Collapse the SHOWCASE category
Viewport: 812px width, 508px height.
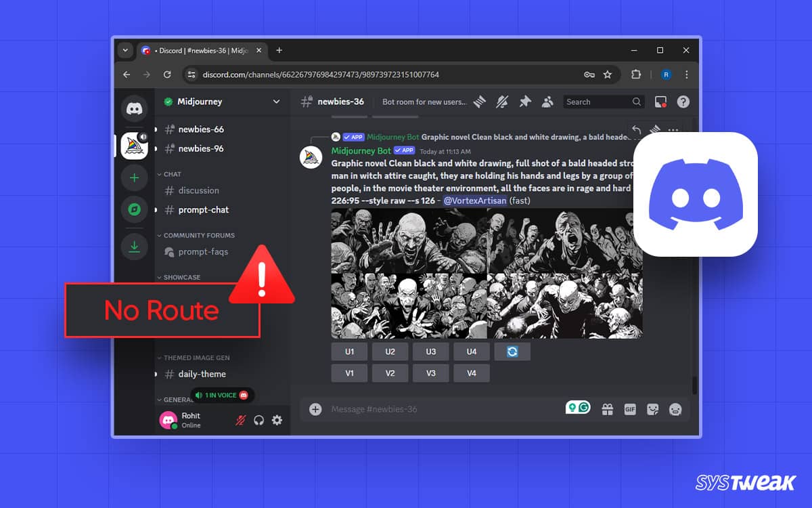pos(183,277)
